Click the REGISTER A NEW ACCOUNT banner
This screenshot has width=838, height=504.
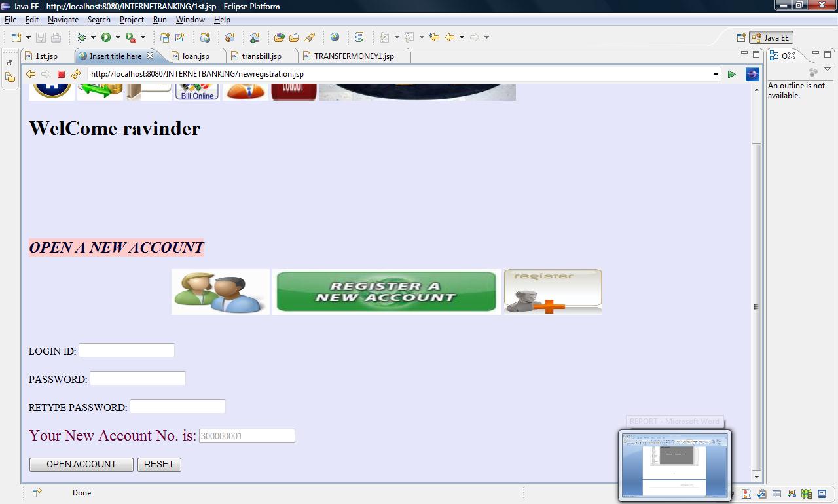click(x=386, y=292)
